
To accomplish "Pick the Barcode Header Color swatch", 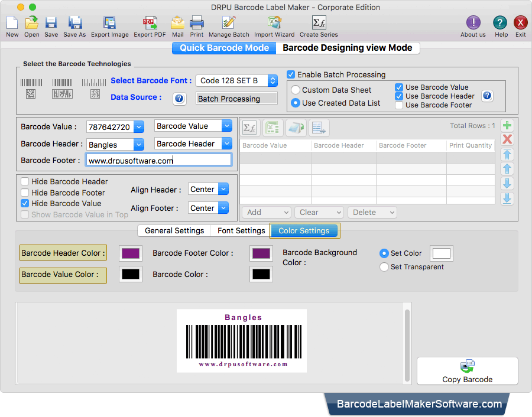I will pos(131,253).
